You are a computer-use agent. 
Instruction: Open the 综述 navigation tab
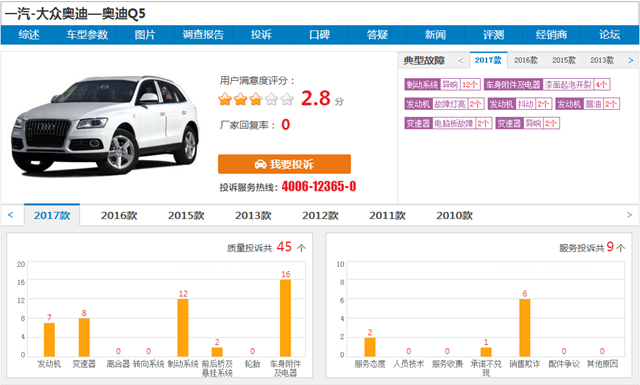click(29, 35)
